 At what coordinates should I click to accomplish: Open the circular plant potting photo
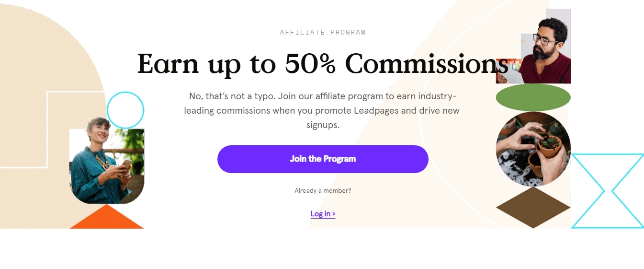(533, 149)
